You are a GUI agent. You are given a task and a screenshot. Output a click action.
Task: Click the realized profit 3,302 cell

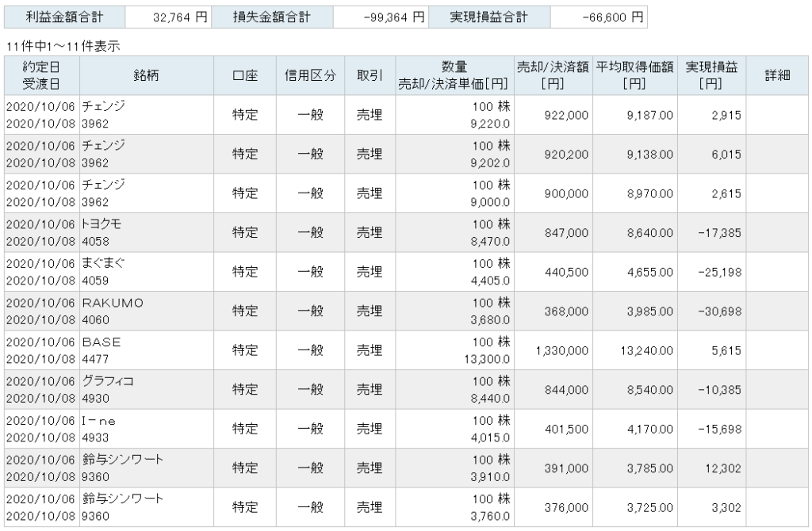pos(711,508)
